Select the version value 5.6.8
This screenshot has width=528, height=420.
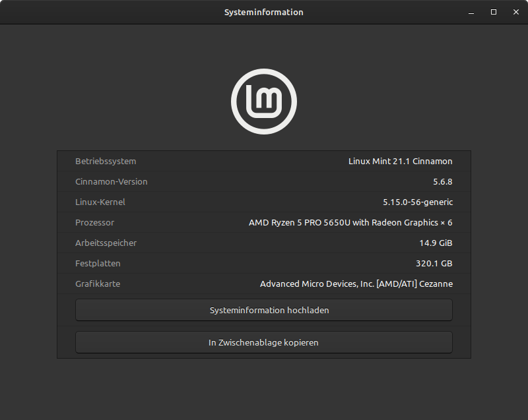[x=443, y=182]
